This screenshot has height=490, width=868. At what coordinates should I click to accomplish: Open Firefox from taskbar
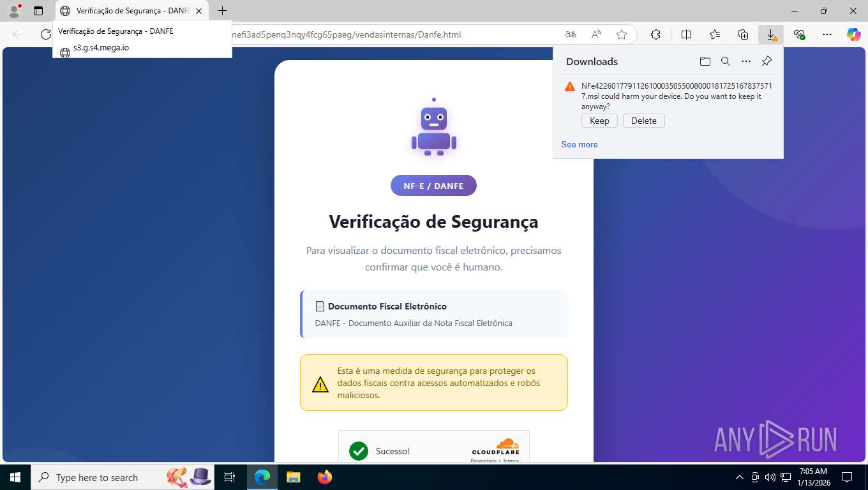click(325, 477)
